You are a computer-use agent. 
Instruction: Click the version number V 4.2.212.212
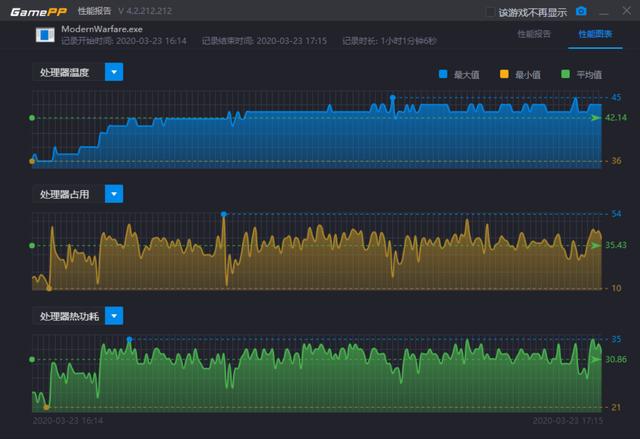point(145,11)
